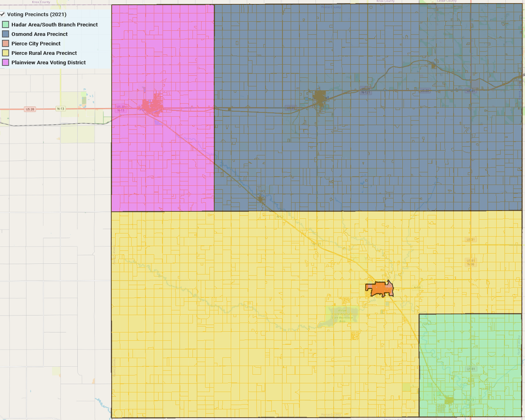This screenshot has height=420, width=525.
Task: Uncheck the Voting Precincts (2021) layer checkbox
Action: point(2,14)
